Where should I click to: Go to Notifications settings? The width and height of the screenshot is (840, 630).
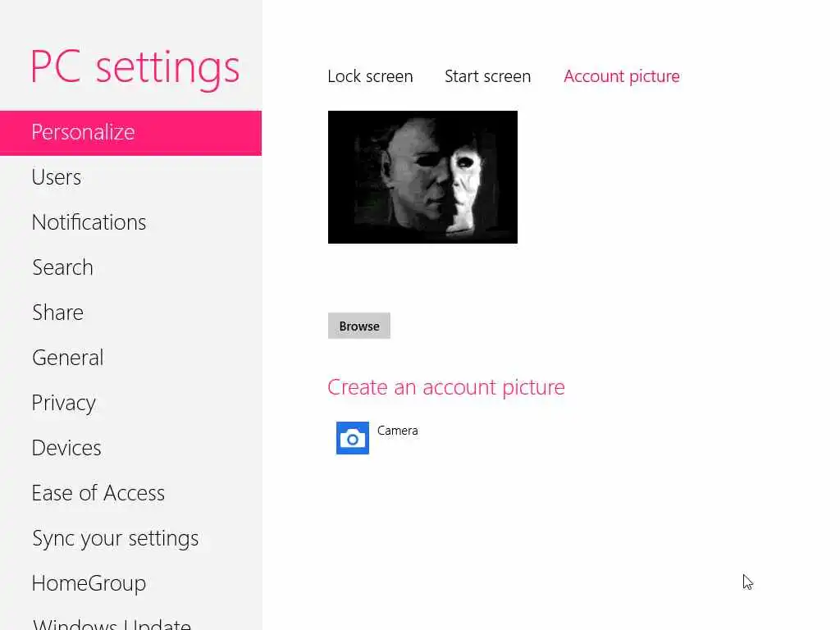click(89, 222)
